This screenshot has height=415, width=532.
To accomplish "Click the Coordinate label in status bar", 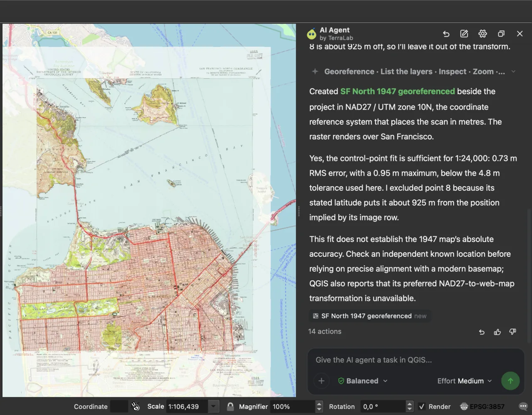I will [x=91, y=407].
